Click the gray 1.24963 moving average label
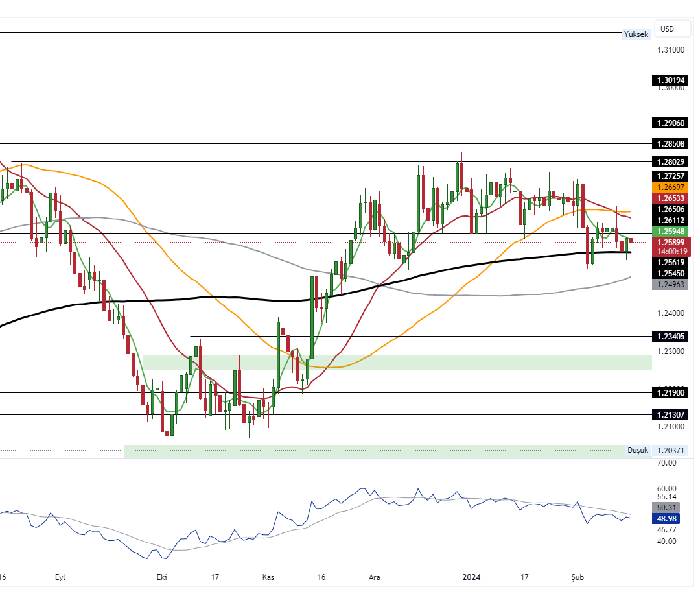The height and width of the screenshot is (609, 700). pos(670,285)
